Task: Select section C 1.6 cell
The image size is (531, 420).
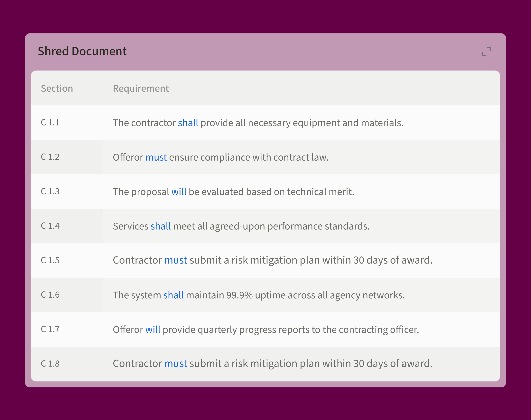Action: (x=50, y=295)
